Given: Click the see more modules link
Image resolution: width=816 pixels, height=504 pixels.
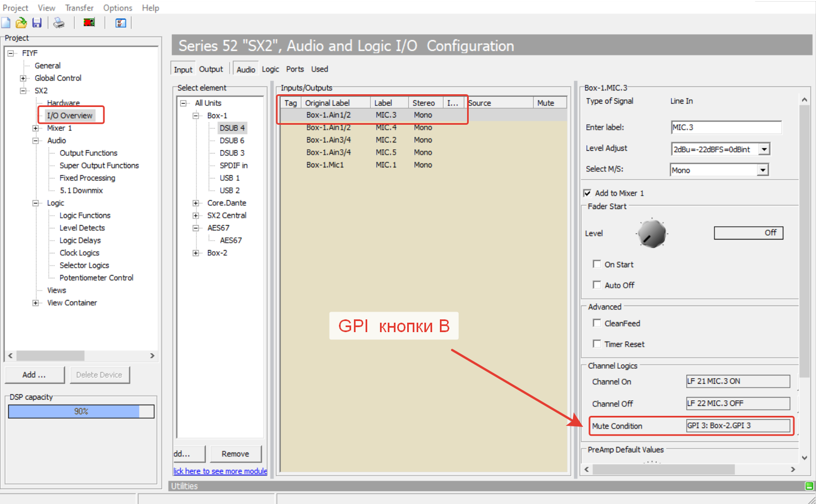Looking at the screenshot, I should pyautogui.click(x=220, y=471).
